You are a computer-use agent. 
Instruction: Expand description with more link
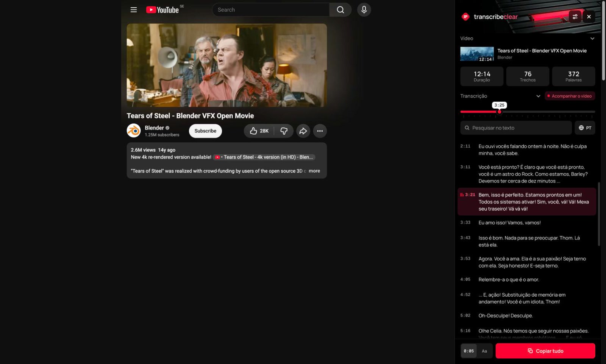[x=314, y=171]
